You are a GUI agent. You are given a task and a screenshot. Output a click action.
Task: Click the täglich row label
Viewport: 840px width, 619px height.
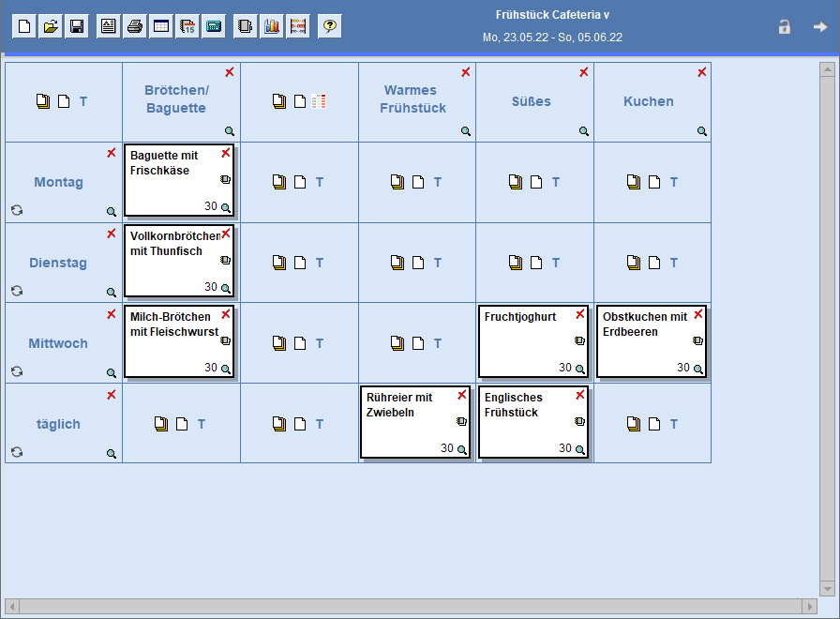tap(58, 424)
